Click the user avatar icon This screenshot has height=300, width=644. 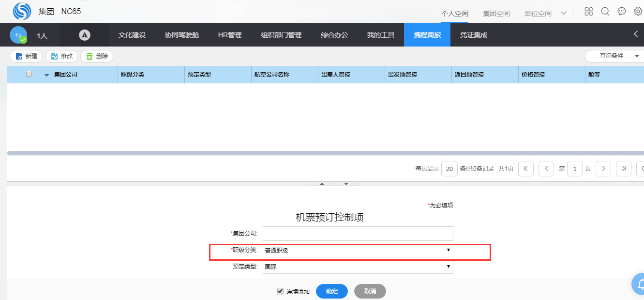click(x=18, y=35)
